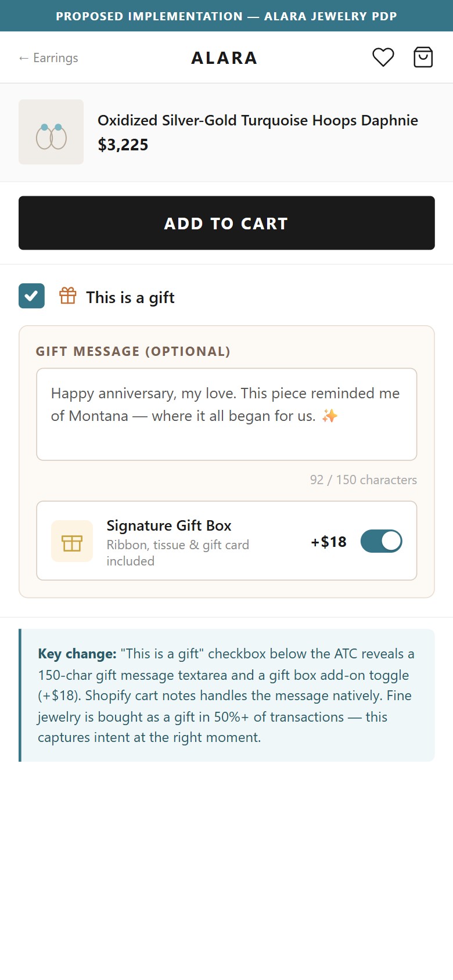The image size is (453, 980).
Task: Click the Key change note box
Action: (x=227, y=695)
